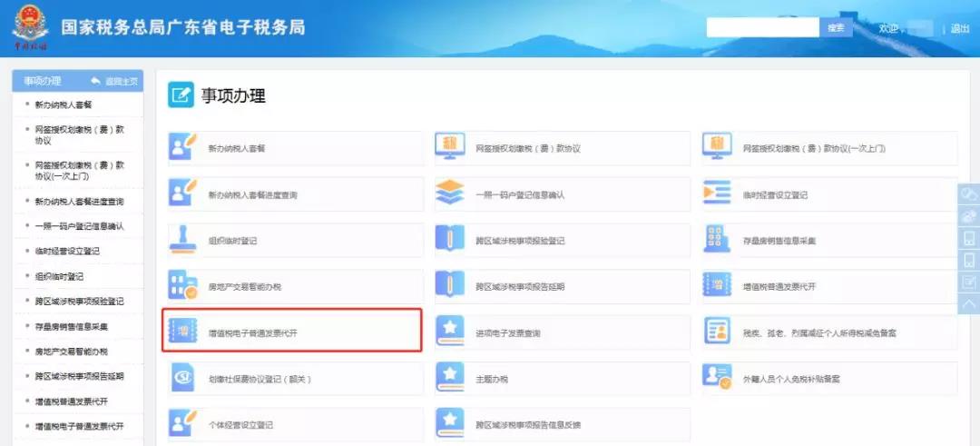Viewport: 980px width, 446px height.
Task: Choose 临时经营设立登记 from the left sidebar
Action: [66, 251]
